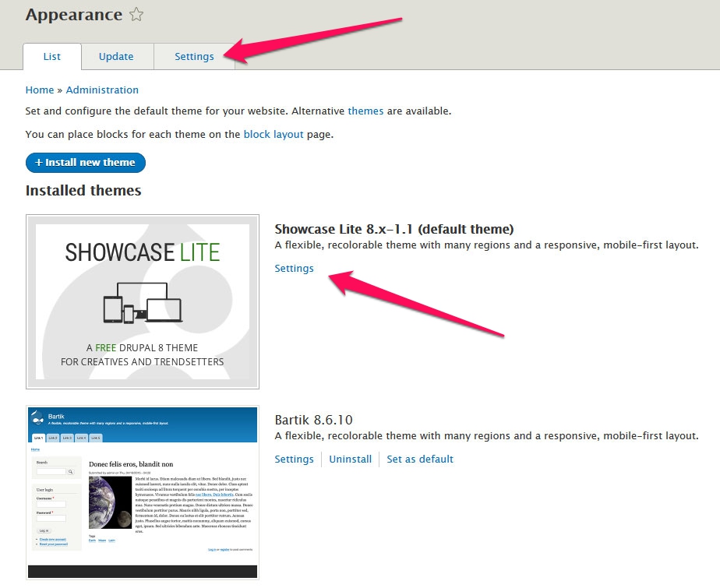Go to Home breadcrumb link
The width and height of the screenshot is (720, 588).
point(40,90)
